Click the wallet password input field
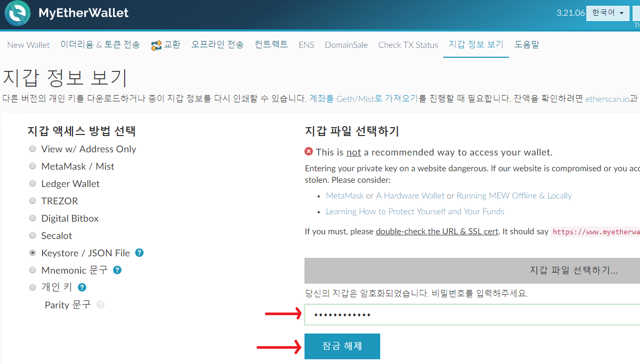 point(472,315)
